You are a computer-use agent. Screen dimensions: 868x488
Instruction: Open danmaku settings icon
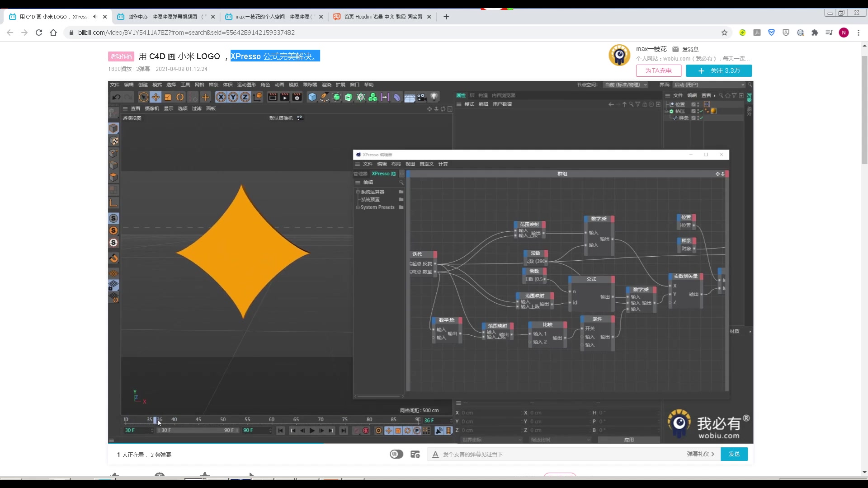[x=415, y=454]
